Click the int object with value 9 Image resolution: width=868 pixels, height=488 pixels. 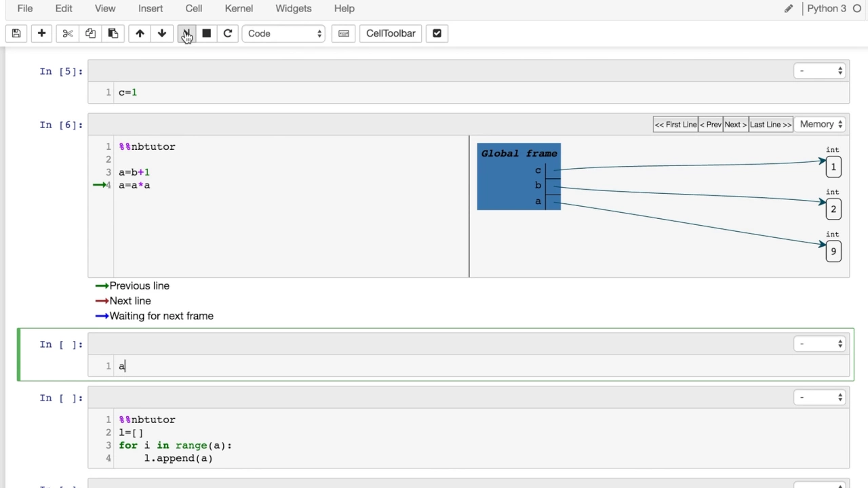(833, 251)
